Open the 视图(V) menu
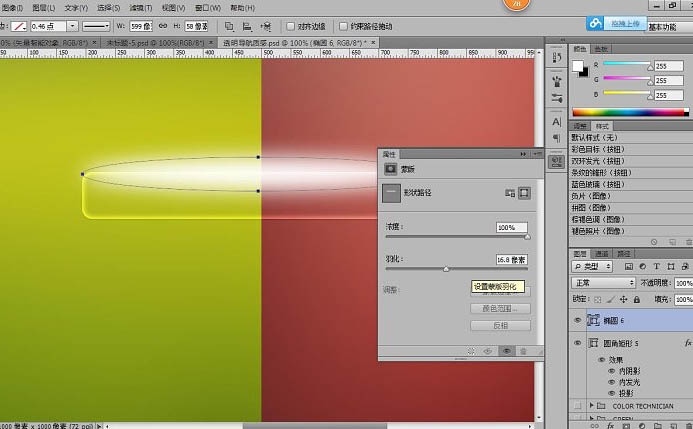The height and width of the screenshot is (429, 693). click(x=173, y=8)
